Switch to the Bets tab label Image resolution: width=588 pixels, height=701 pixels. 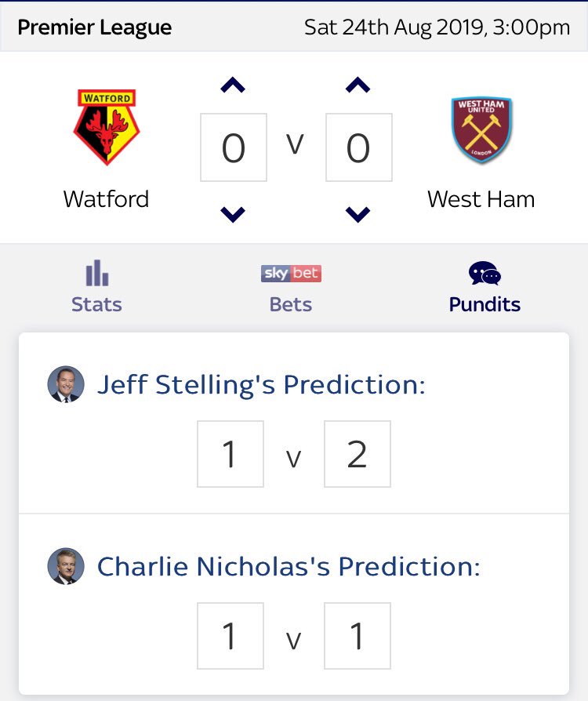coord(291,304)
